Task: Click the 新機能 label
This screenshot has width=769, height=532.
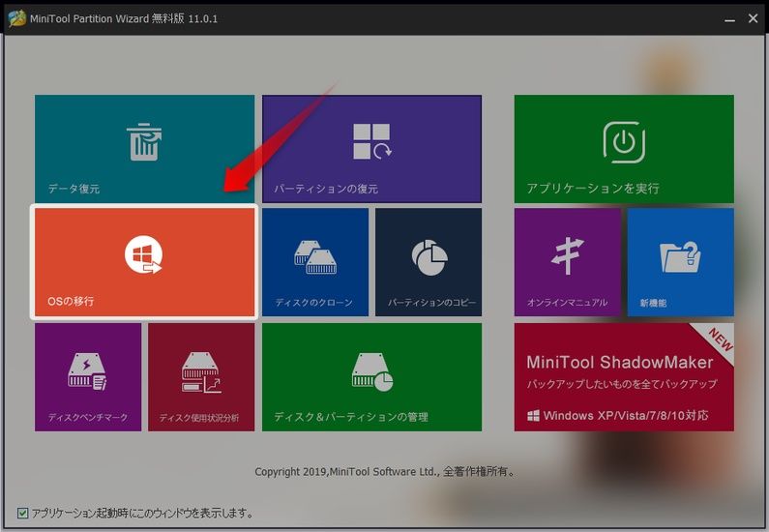Action: [653, 303]
